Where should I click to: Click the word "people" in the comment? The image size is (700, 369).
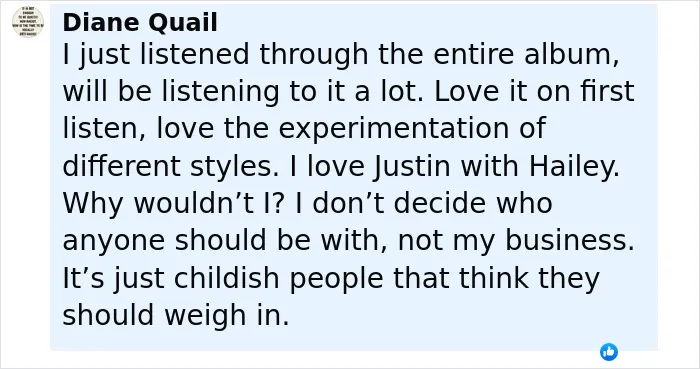336,278
